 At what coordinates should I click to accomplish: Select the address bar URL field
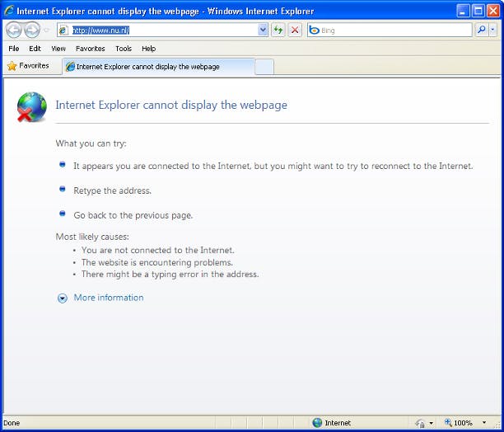point(162,31)
